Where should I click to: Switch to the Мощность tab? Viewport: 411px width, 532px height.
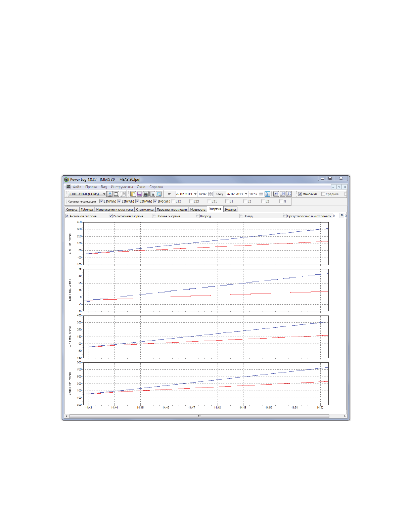click(197, 210)
